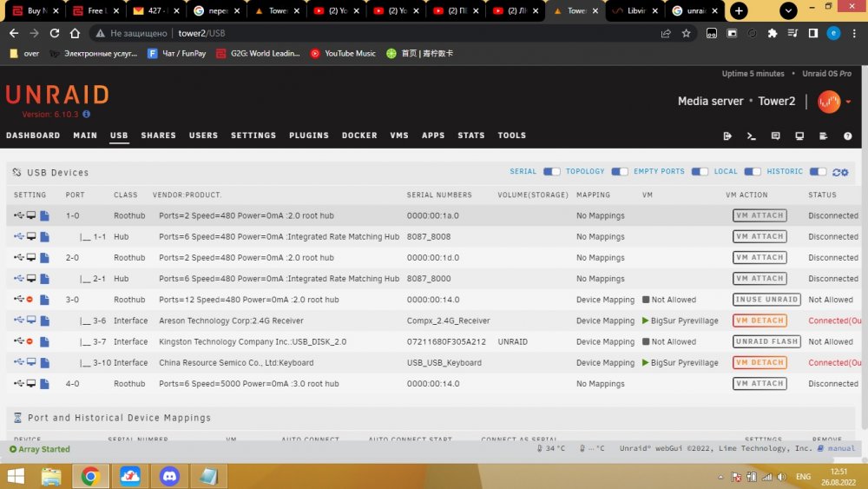Open the document icon in the 3-7 Kingston row
The width and height of the screenshot is (868, 489).
pyautogui.click(x=45, y=341)
